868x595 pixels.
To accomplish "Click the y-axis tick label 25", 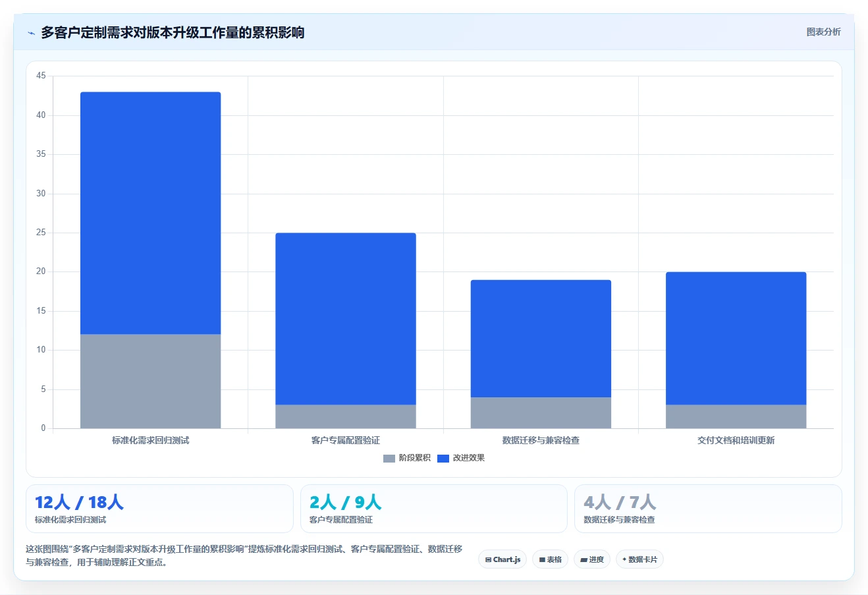I will [x=41, y=233].
